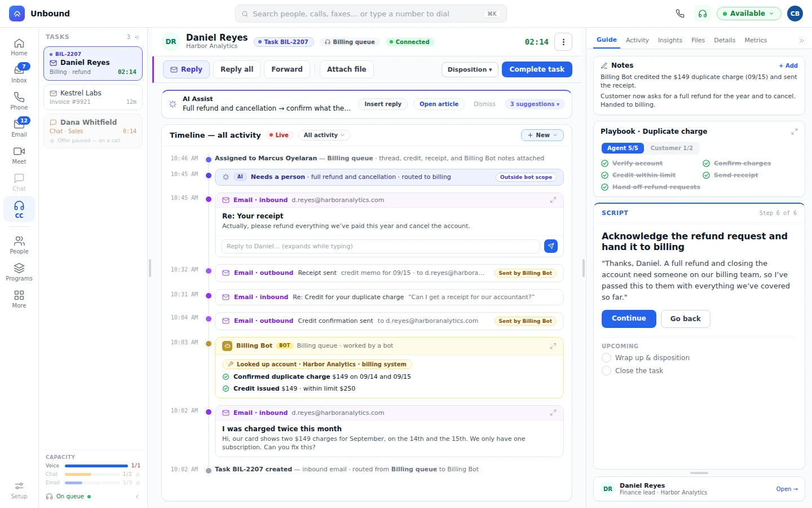Toggle the Send receipt checklist item
This screenshot has height=508, width=812.
(730, 175)
